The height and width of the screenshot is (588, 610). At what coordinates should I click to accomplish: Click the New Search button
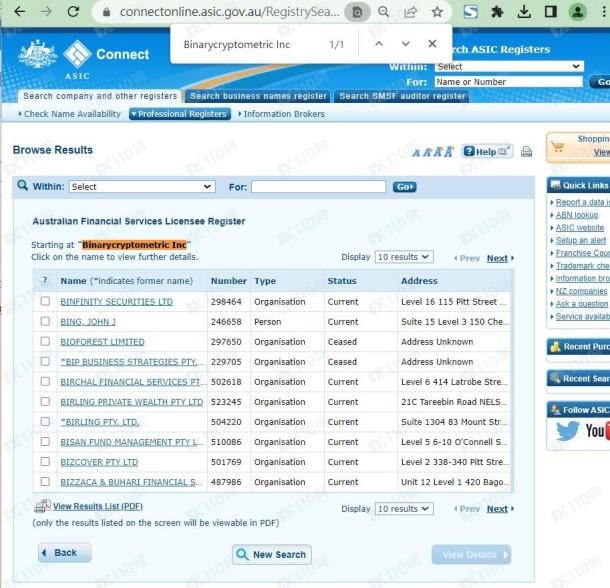click(272, 555)
